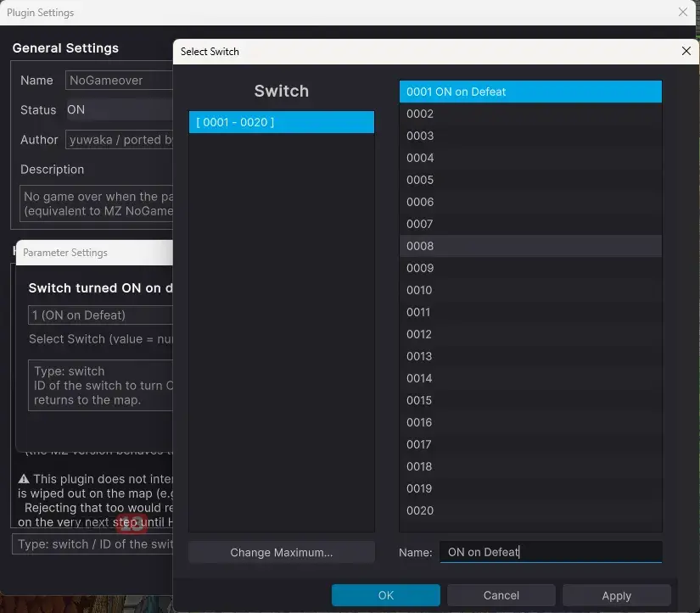Click the 1 (ON on Defeat) parameter field
The image size is (700, 613).
100,315
